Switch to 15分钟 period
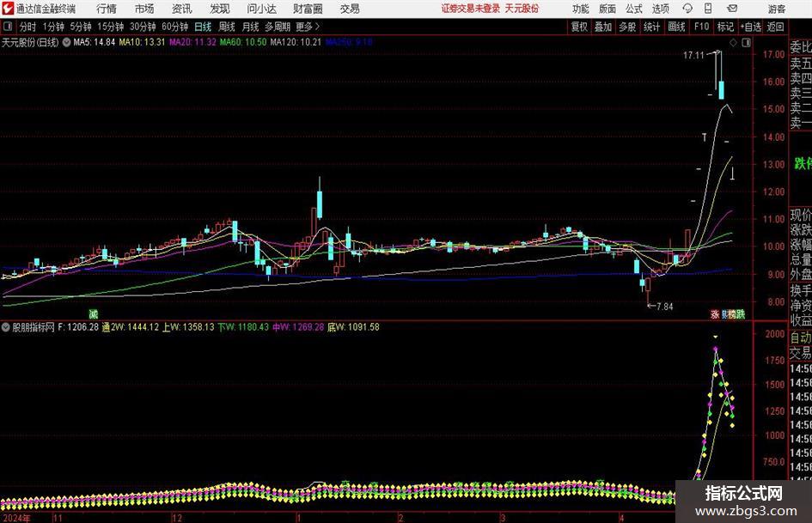 click(x=111, y=27)
